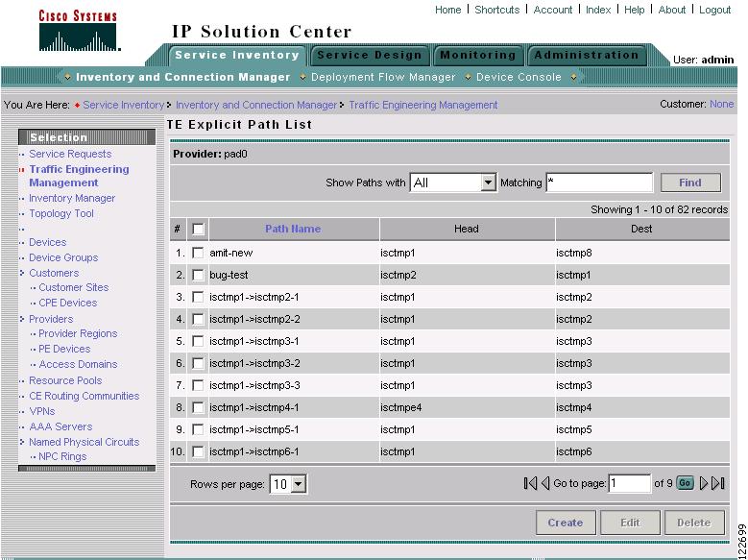
Task: Go to next page arrow
Action: (704, 483)
